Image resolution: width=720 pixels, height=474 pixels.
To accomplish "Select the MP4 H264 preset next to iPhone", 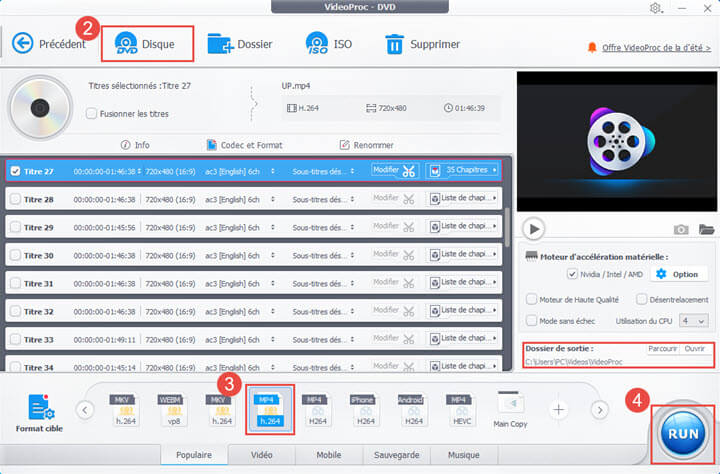I will pyautogui.click(x=317, y=410).
